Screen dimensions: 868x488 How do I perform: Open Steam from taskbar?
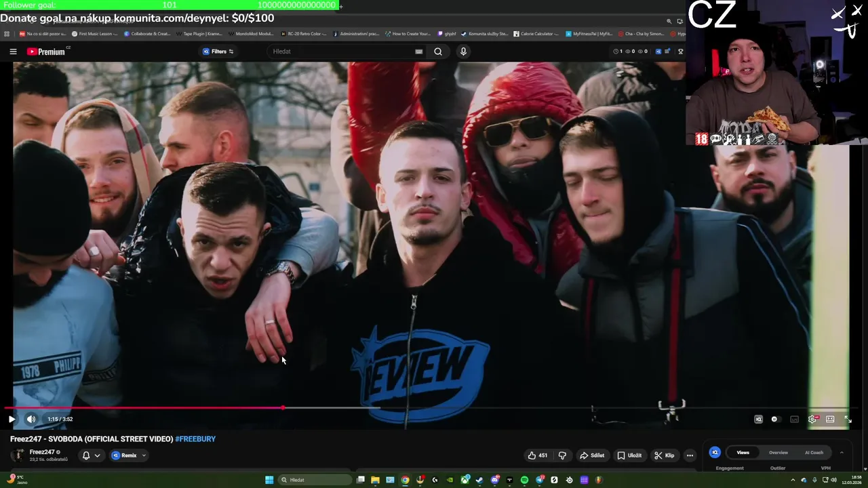[x=479, y=480]
